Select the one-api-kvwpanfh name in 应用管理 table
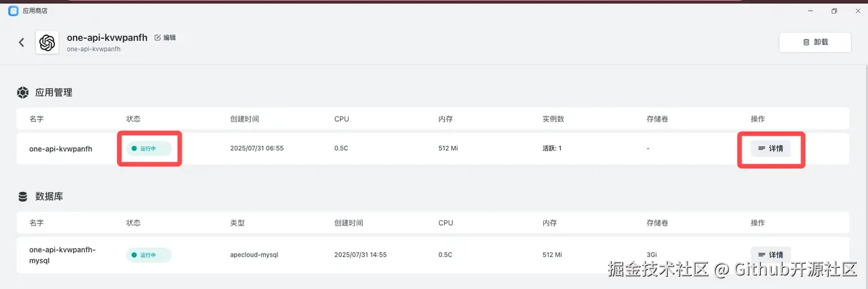Screen dimensions: 868x289 pos(61,149)
